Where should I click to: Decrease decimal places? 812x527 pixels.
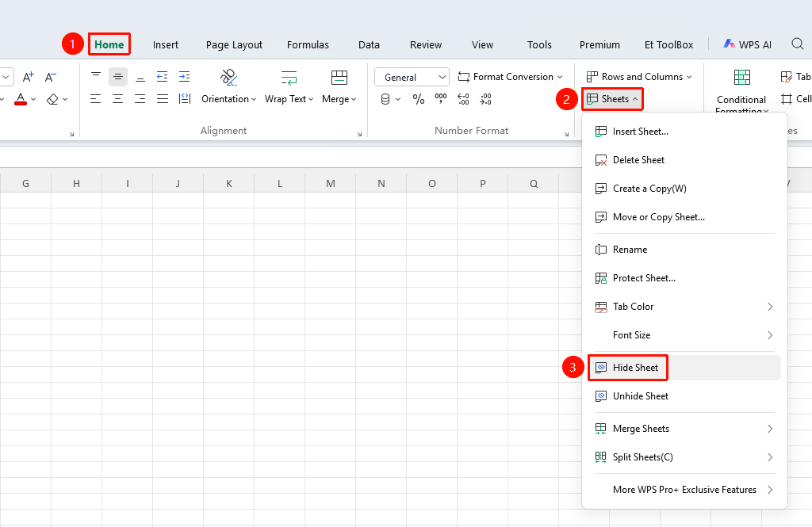[485, 99]
